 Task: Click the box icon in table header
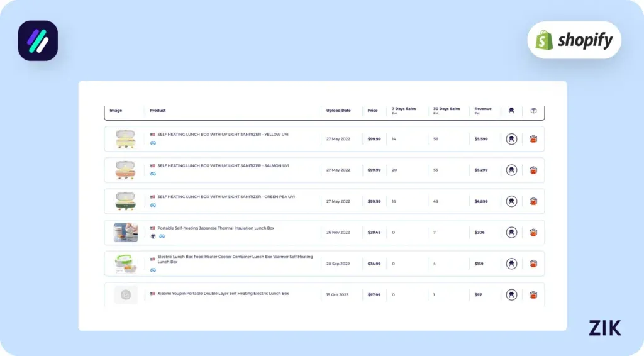(533, 111)
